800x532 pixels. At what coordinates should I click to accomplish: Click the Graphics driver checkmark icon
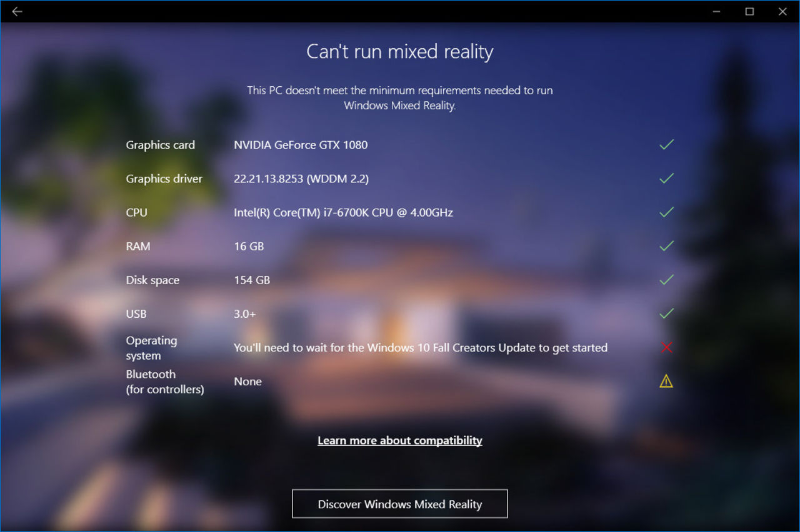pyautogui.click(x=666, y=178)
